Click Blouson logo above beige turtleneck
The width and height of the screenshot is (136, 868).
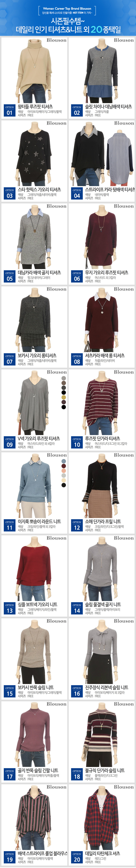[x=56, y=40]
